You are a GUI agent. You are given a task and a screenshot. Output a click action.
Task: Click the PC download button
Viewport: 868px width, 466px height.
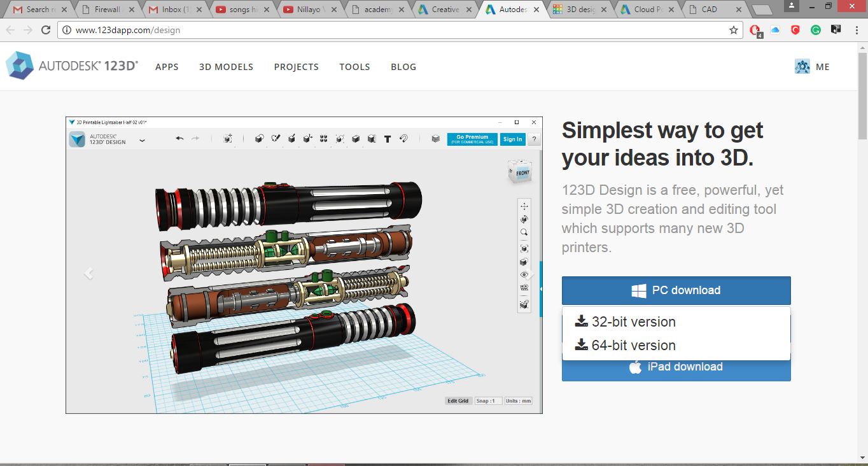coord(676,290)
